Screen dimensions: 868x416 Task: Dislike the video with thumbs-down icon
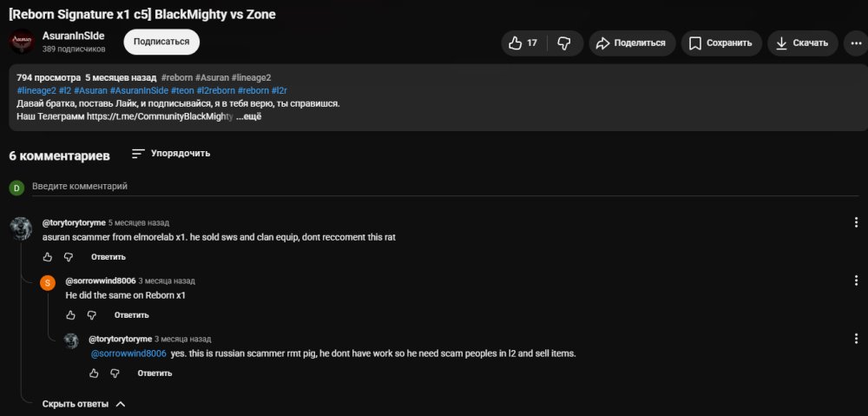tap(565, 43)
